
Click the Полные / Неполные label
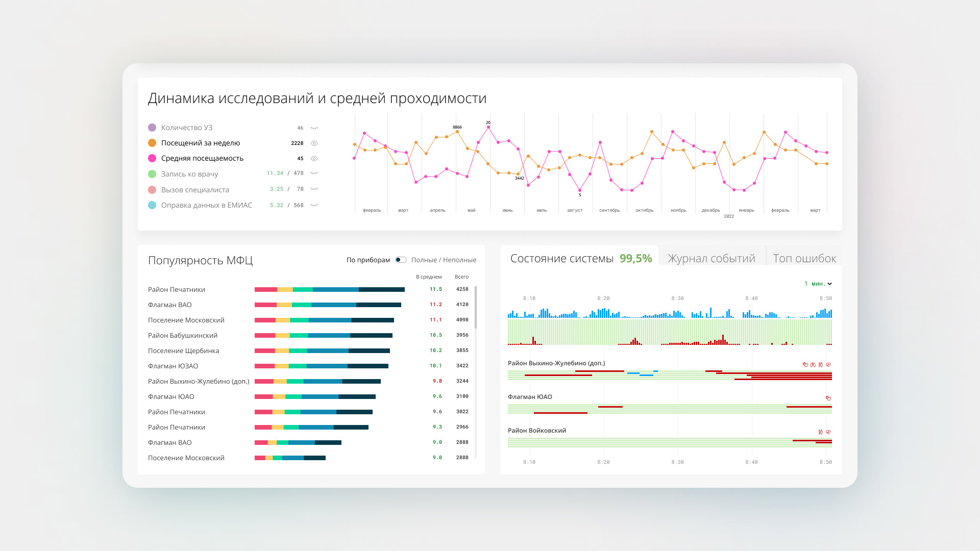coord(444,260)
